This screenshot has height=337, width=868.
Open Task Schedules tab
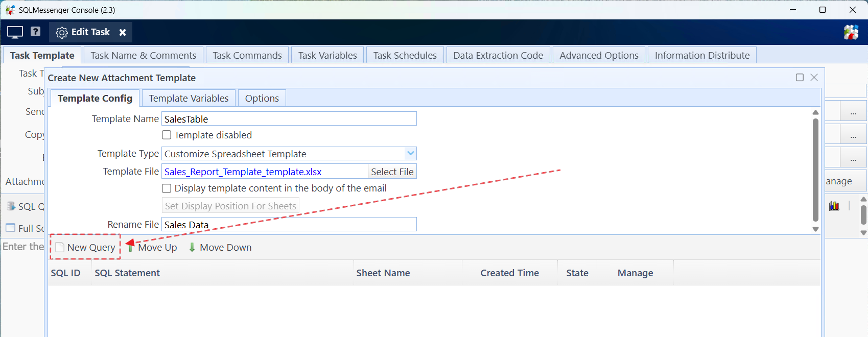pos(405,55)
